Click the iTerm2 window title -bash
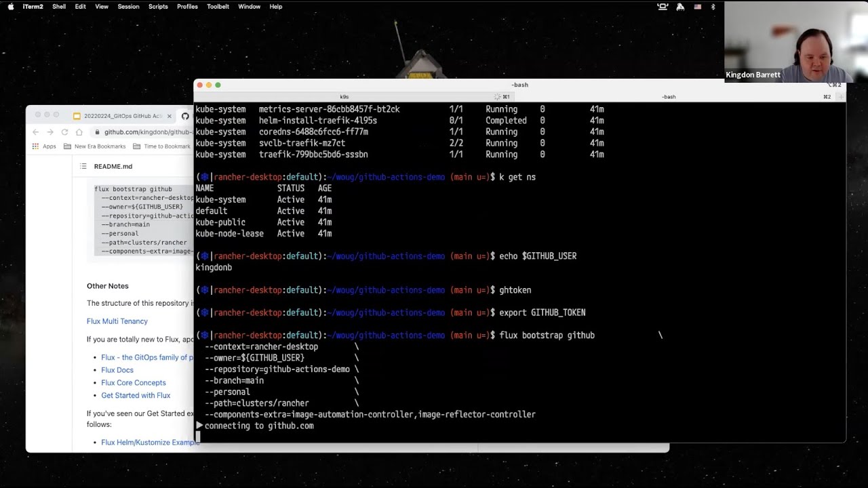Image resolution: width=868 pixels, height=488 pixels. (519, 85)
